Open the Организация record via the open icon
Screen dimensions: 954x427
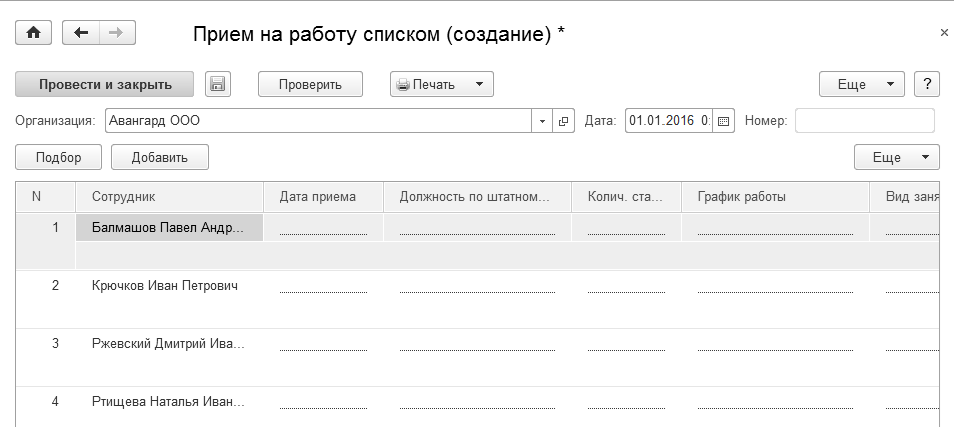point(563,121)
